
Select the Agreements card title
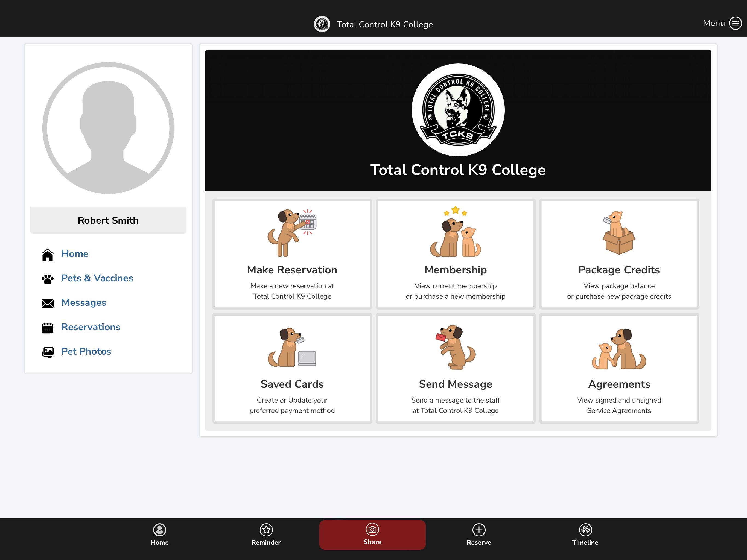pos(619,384)
